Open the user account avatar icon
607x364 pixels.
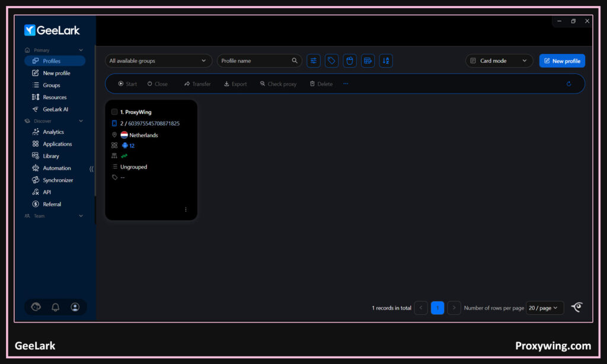point(75,307)
